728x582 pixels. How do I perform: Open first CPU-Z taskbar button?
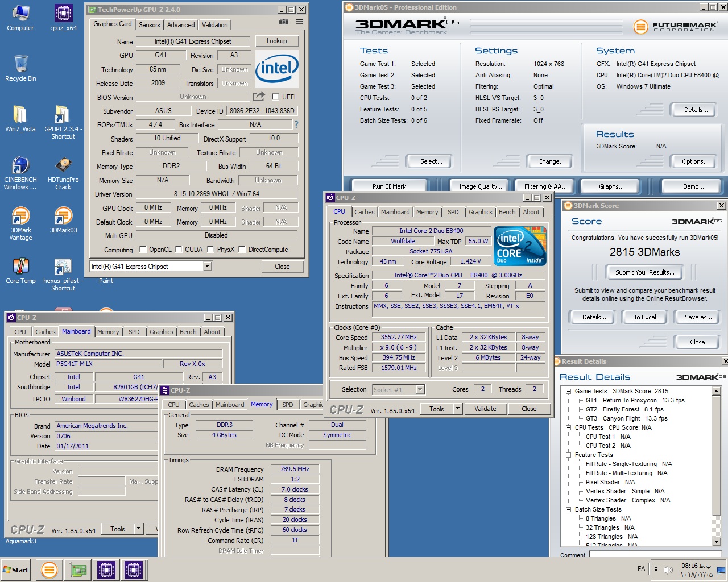106,569
